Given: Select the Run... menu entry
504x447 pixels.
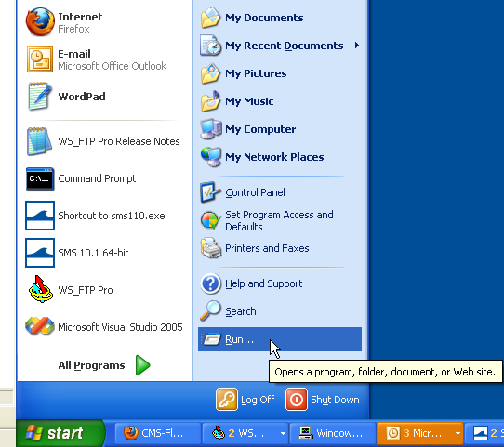Looking at the screenshot, I should pos(280,339).
